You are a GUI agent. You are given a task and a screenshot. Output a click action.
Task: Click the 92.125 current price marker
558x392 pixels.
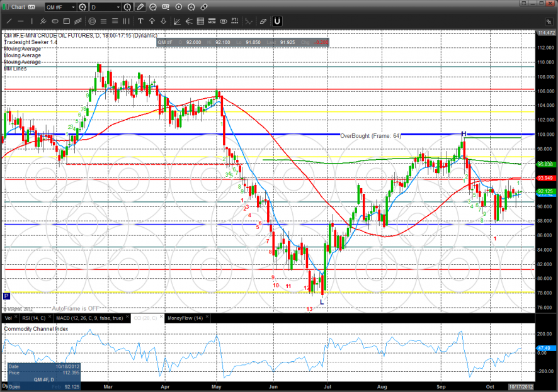pos(545,191)
